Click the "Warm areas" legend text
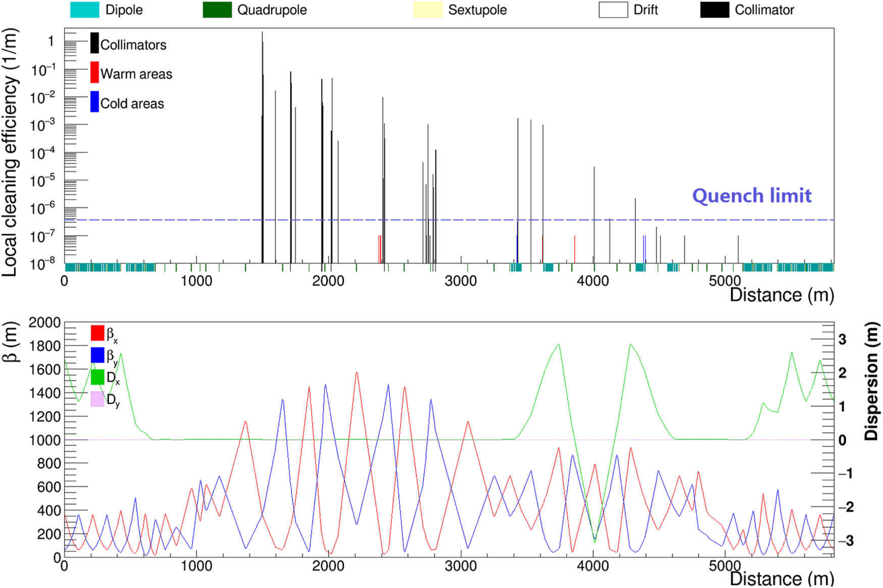Screen dimensions: 883x588 pyautogui.click(x=136, y=74)
